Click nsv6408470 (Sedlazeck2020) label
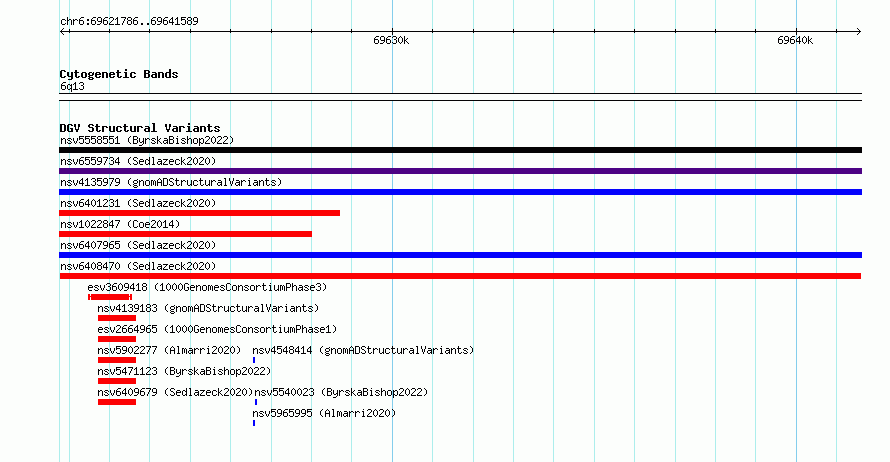Viewport: 890px width, 462px height. (138, 266)
